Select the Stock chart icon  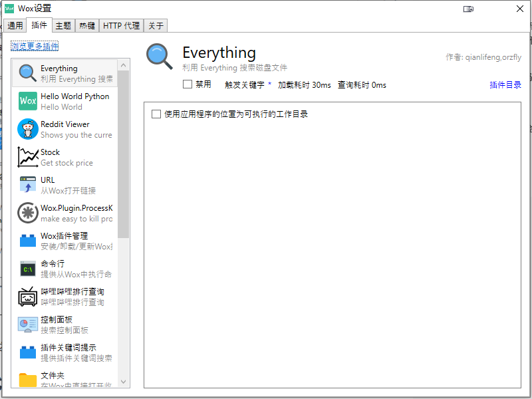(27, 157)
